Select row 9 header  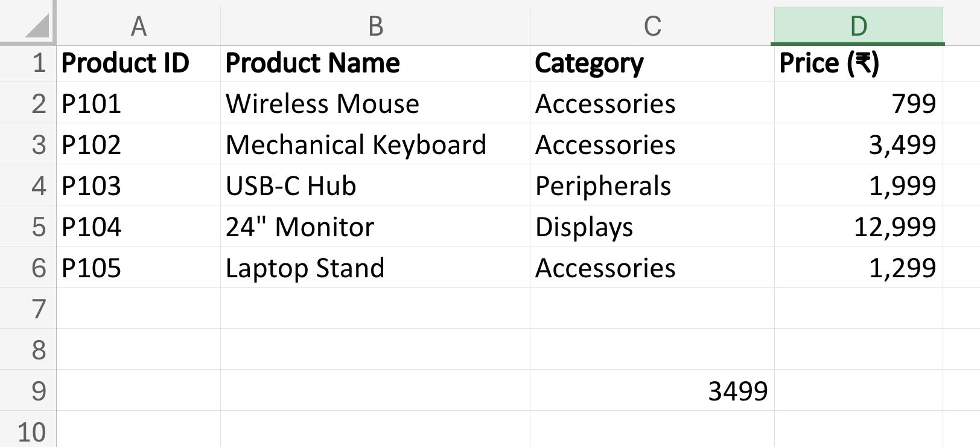point(36,391)
